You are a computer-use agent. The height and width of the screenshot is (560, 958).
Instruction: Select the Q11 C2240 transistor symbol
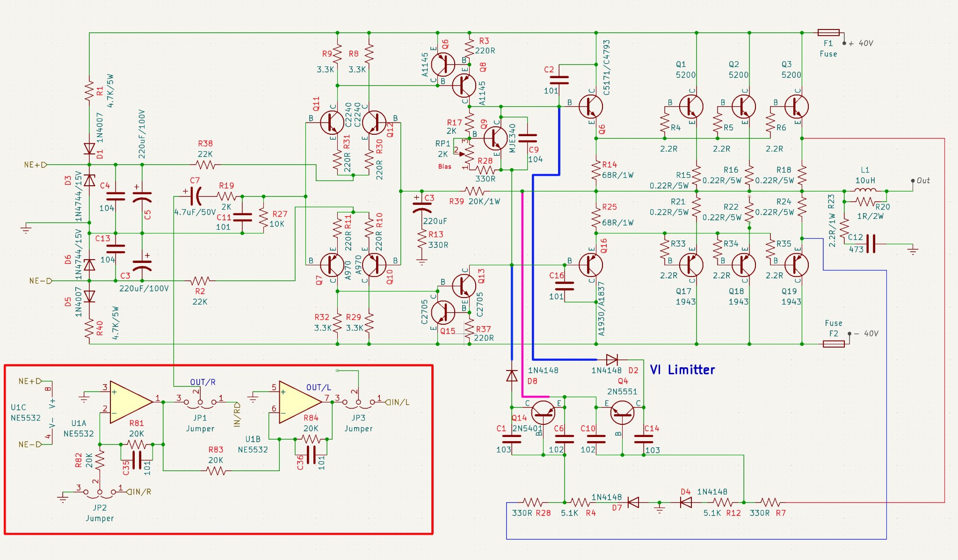331,123
